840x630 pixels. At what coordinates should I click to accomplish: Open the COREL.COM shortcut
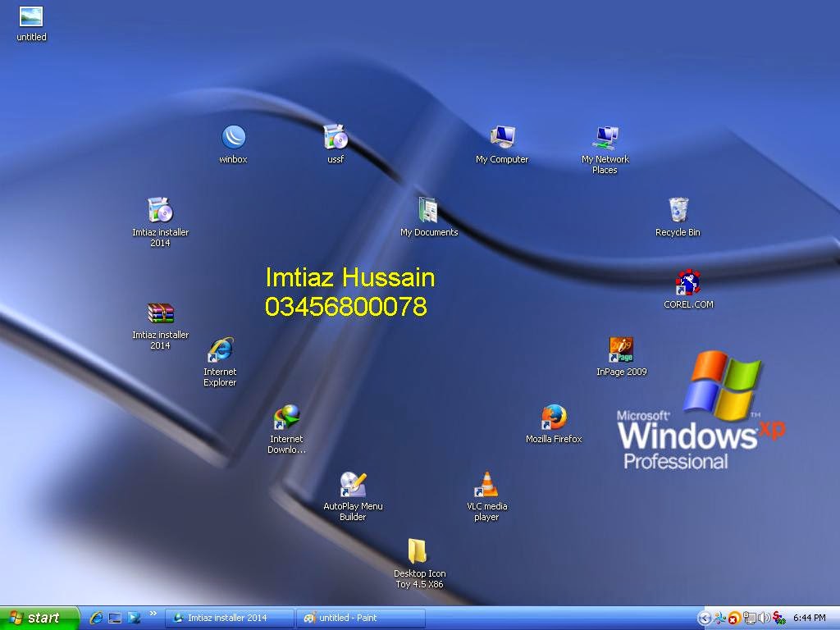[687, 284]
